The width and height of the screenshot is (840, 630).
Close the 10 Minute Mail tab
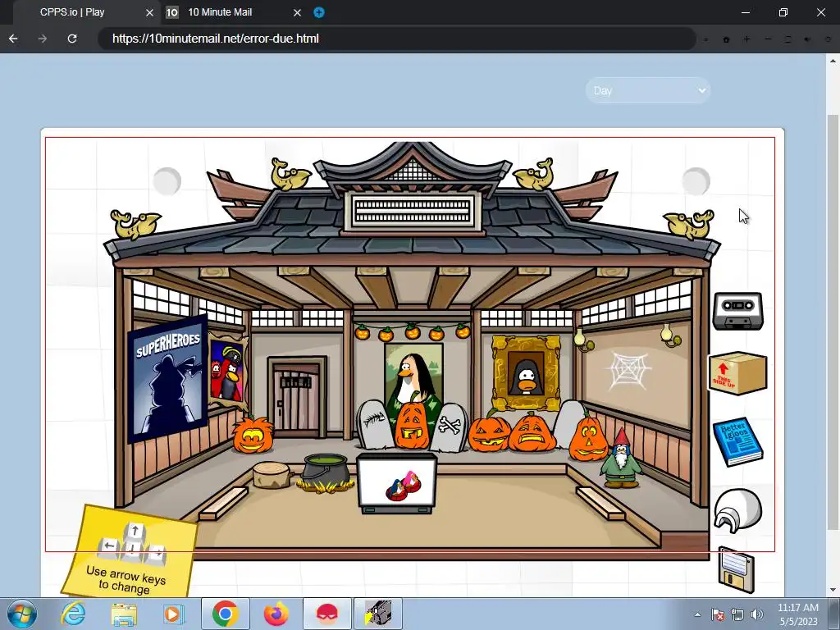point(297,12)
